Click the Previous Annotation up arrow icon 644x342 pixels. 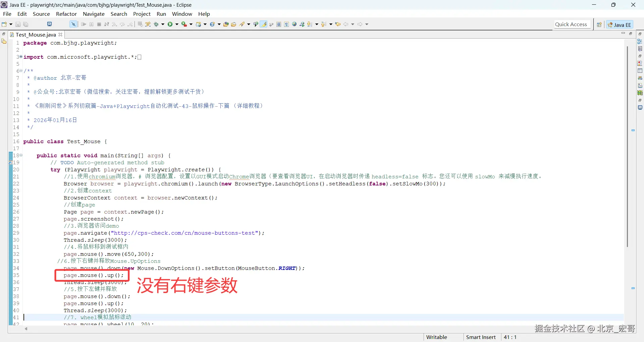click(324, 24)
